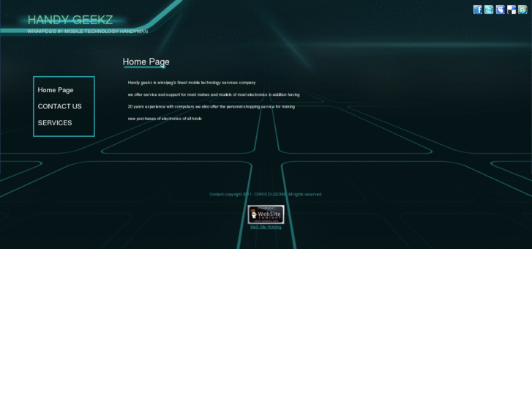Click the HANDY GEEKZ site title
The width and height of the screenshot is (532, 399).
[x=70, y=20]
